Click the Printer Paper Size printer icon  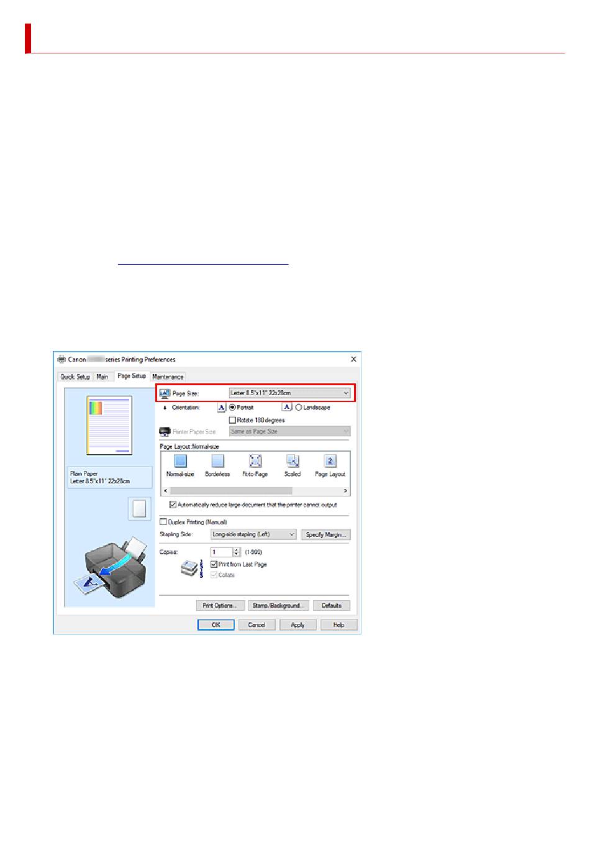point(165,431)
